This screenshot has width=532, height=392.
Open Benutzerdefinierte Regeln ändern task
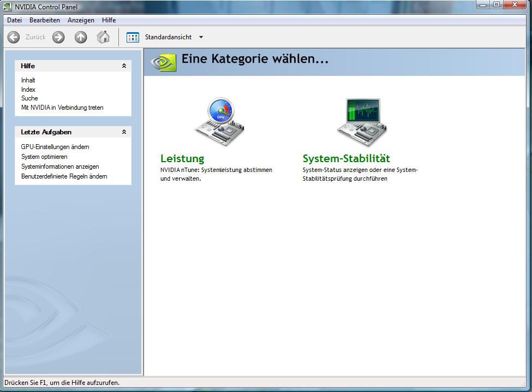coord(64,176)
